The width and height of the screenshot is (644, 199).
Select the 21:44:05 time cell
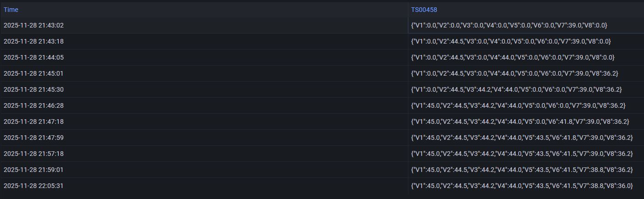(x=33, y=58)
